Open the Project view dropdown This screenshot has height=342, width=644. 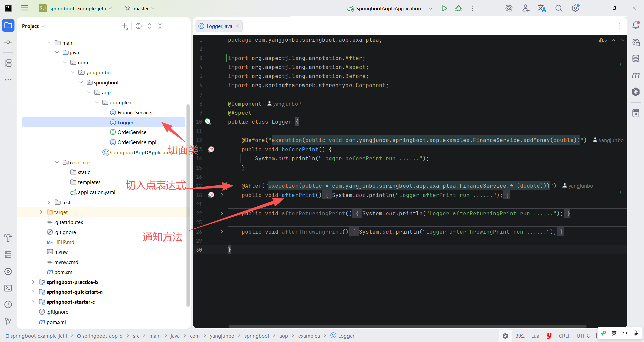[34, 26]
